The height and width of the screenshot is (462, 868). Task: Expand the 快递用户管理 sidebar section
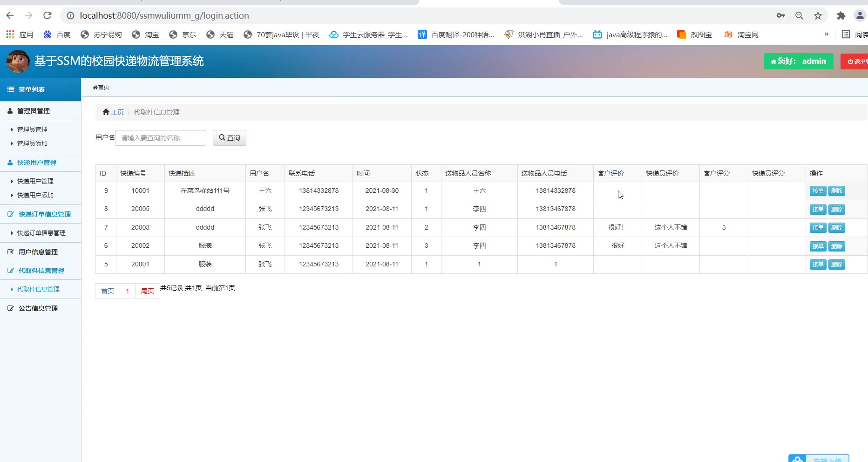coord(36,163)
